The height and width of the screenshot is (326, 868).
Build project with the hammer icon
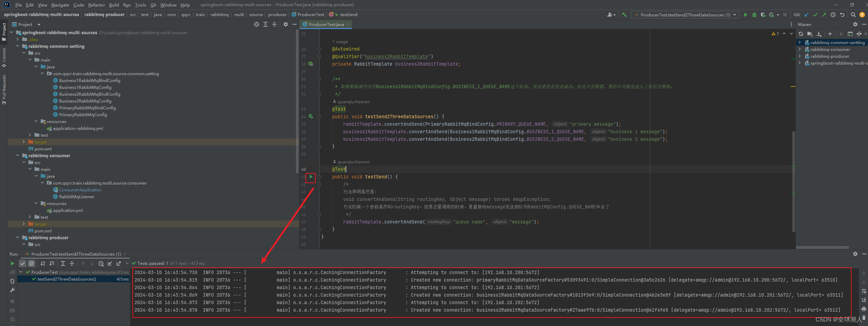point(624,15)
